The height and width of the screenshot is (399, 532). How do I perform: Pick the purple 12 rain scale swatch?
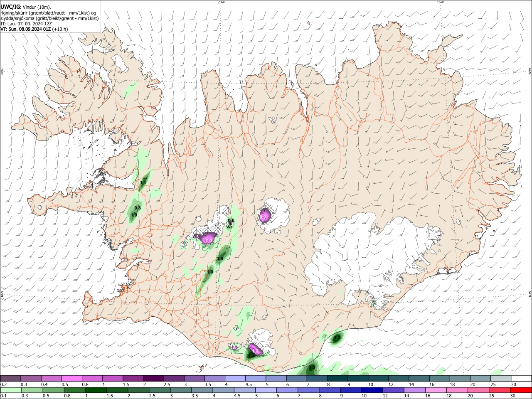394,390
